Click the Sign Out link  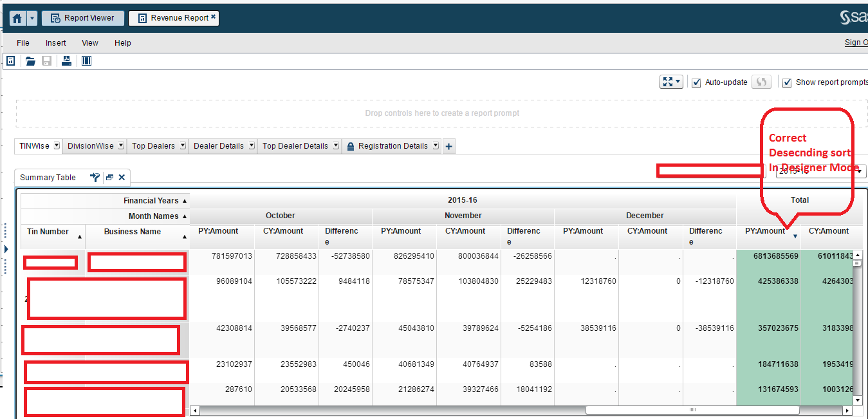point(856,42)
